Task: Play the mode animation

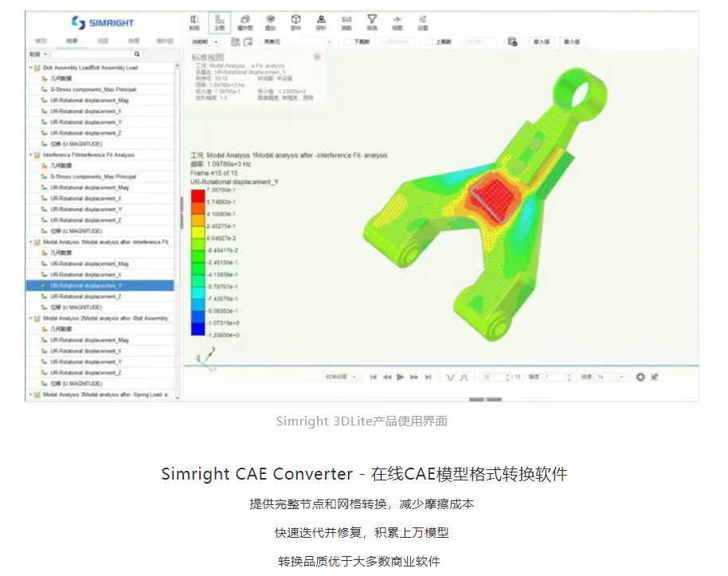Action: [x=400, y=377]
